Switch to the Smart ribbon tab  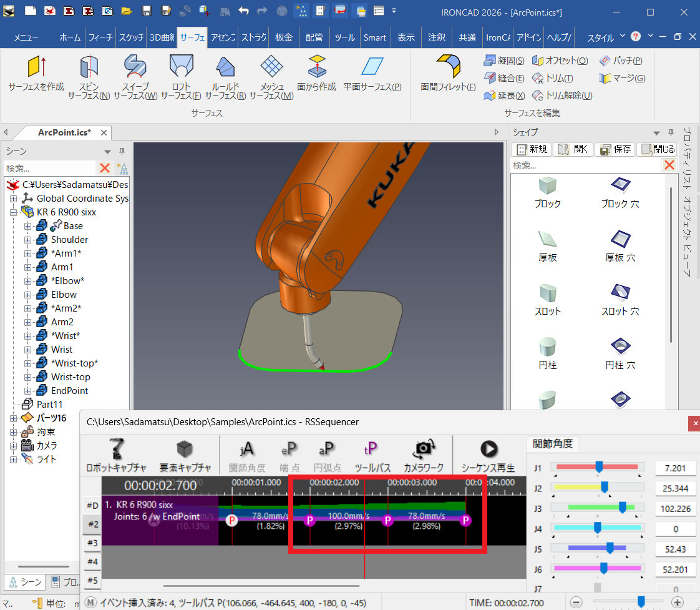pos(374,37)
